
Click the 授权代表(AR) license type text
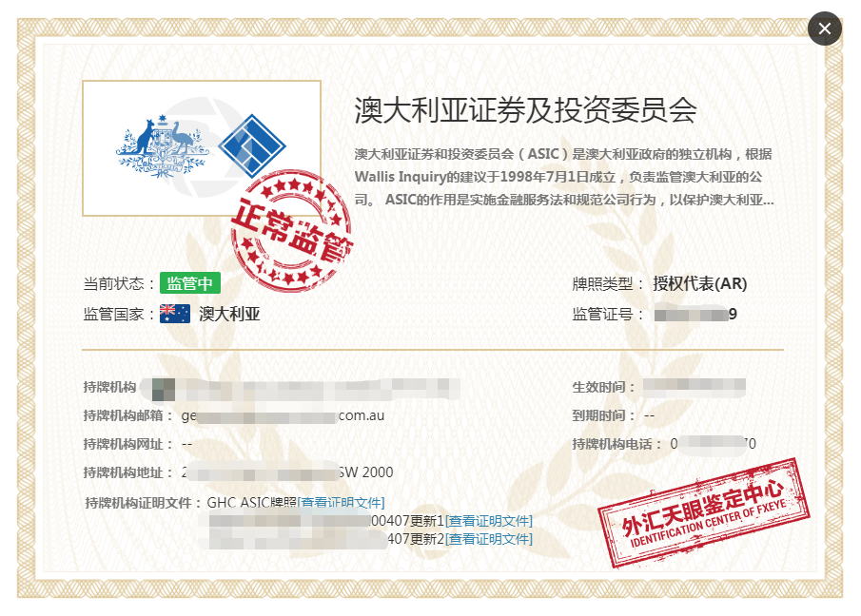[x=699, y=283]
